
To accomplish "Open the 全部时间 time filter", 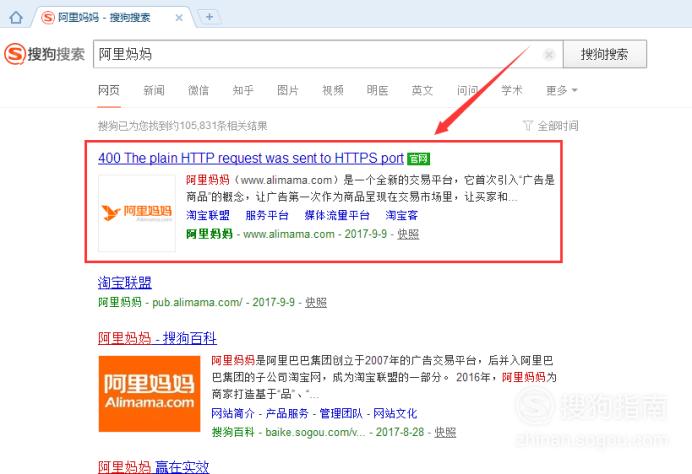I will pyautogui.click(x=551, y=126).
